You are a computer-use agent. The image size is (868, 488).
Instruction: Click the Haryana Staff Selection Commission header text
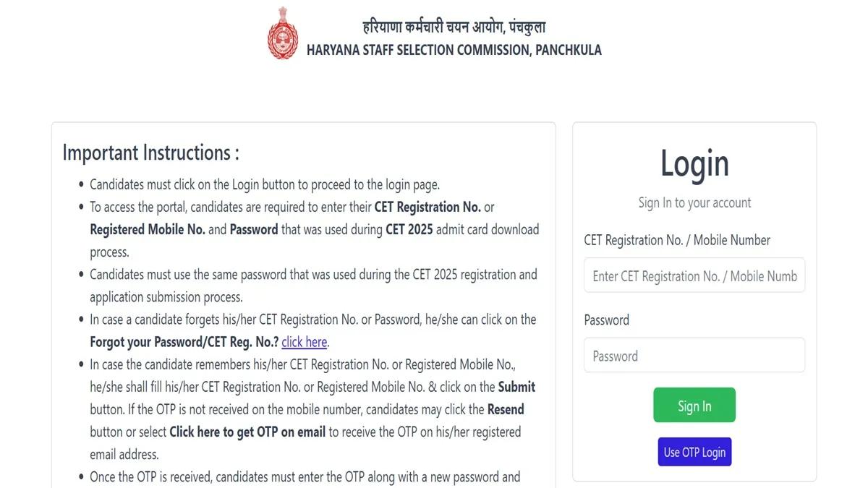(454, 50)
